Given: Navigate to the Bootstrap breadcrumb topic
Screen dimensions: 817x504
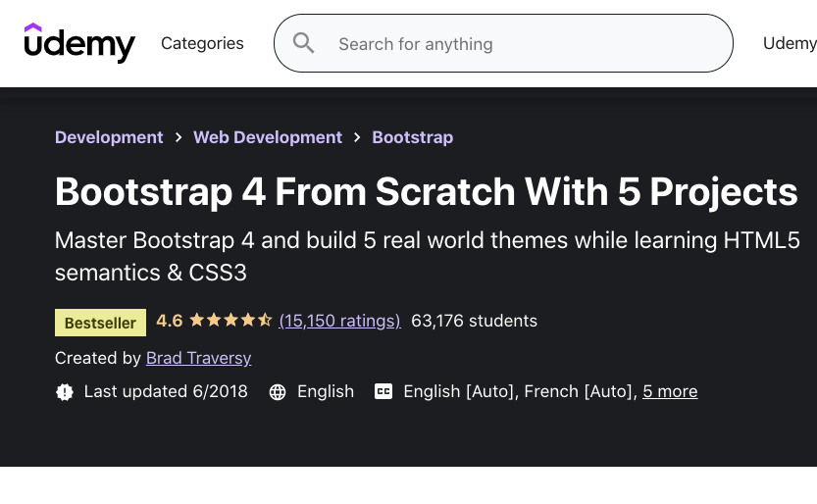Looking at the screenshot, I should pos(412,137).
